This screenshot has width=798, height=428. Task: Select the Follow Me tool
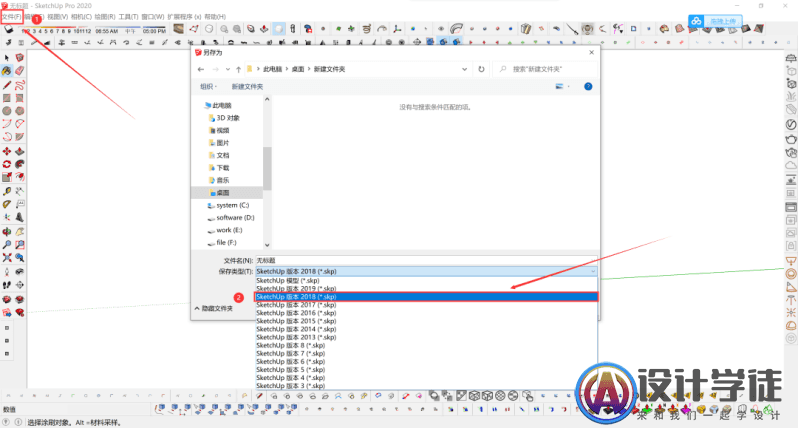pyautogui.click(x=20, y=164)
